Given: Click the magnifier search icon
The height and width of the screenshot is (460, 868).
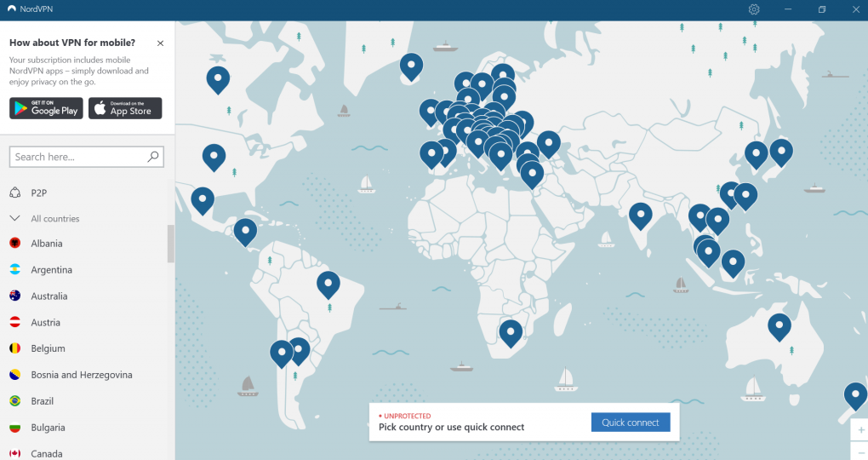Looking at the screenshot, I should pyautogui.click(x=153, y=157).
